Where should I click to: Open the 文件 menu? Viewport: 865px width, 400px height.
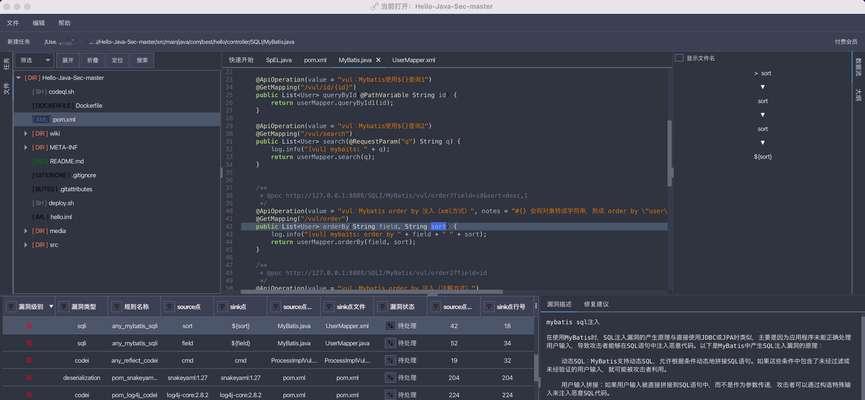13,23
